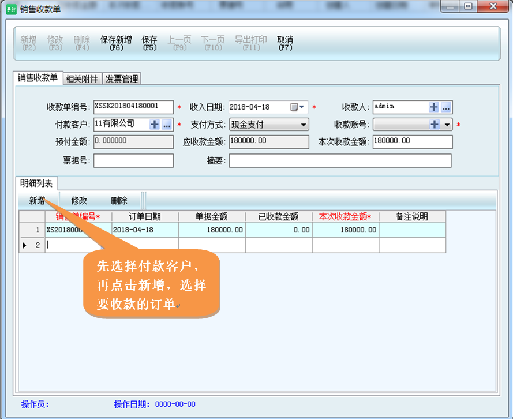Click the 订单日期 column header
513x420 pixels.
[x=145, y=216]
